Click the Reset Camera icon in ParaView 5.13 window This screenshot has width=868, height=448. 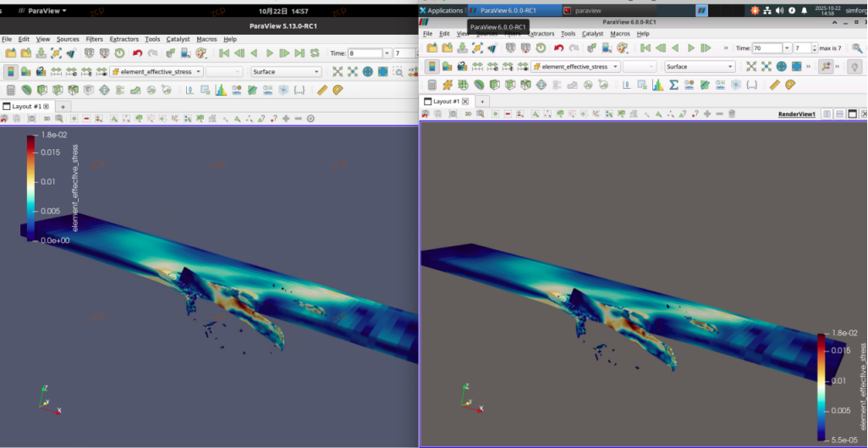pos(337,71)
